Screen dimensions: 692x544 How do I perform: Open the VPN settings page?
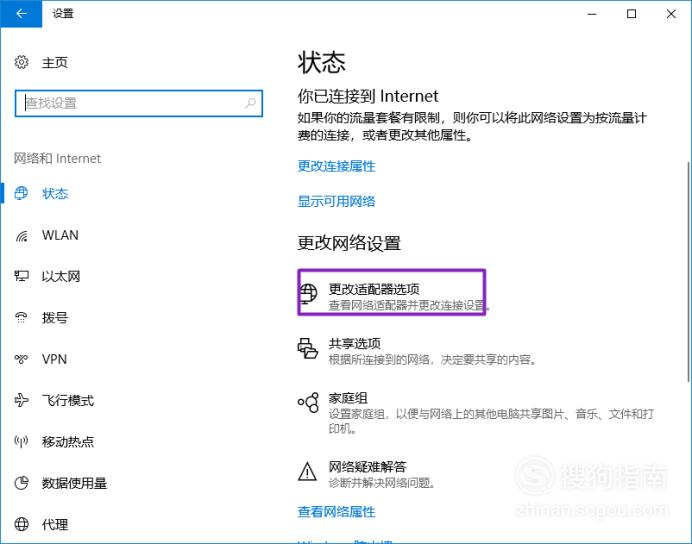pos(54,359)
